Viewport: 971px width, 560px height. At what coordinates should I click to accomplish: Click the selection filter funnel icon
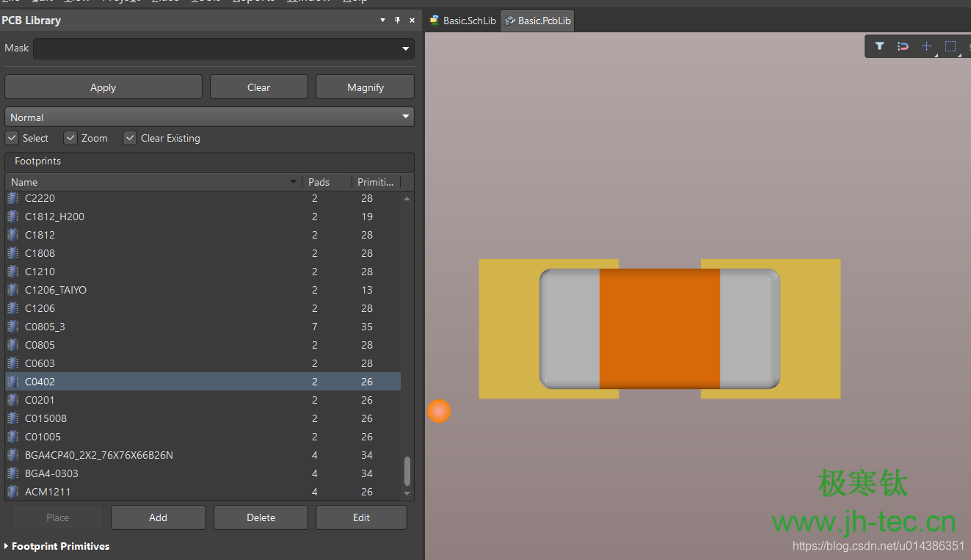point(879,46)
